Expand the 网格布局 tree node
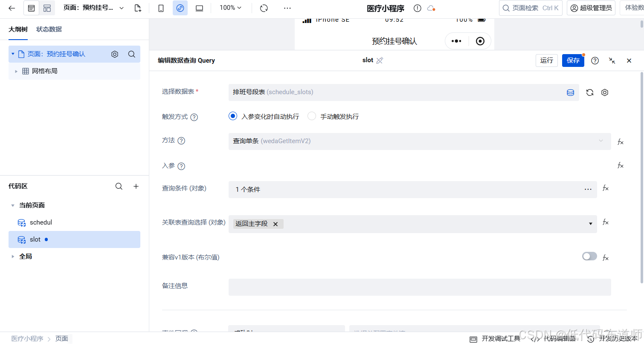The width and height of the screenshot is (644, 346). (x=16, y=71)
